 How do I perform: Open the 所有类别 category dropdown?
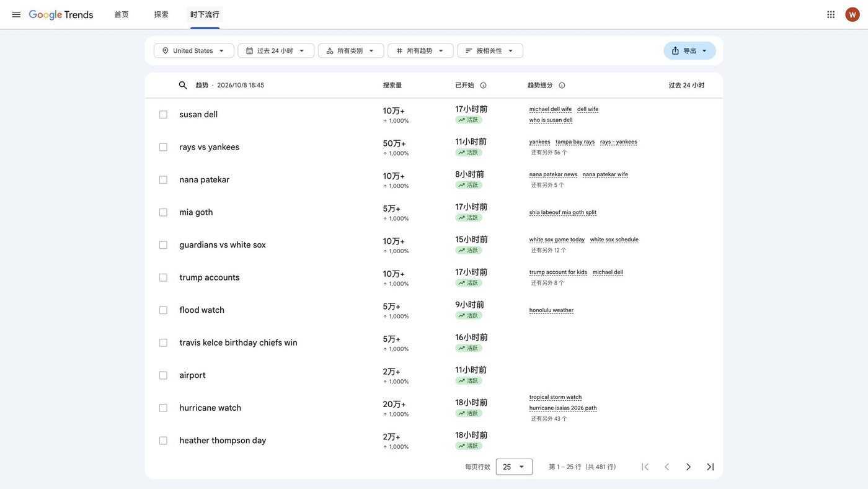point(351,51)
